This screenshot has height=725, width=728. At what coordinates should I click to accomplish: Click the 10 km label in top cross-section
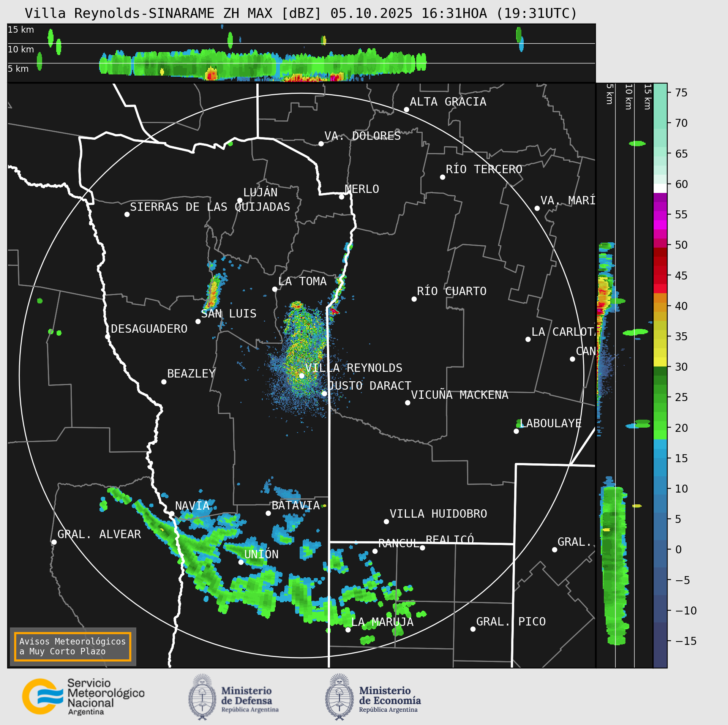click(x=21, y=49)
